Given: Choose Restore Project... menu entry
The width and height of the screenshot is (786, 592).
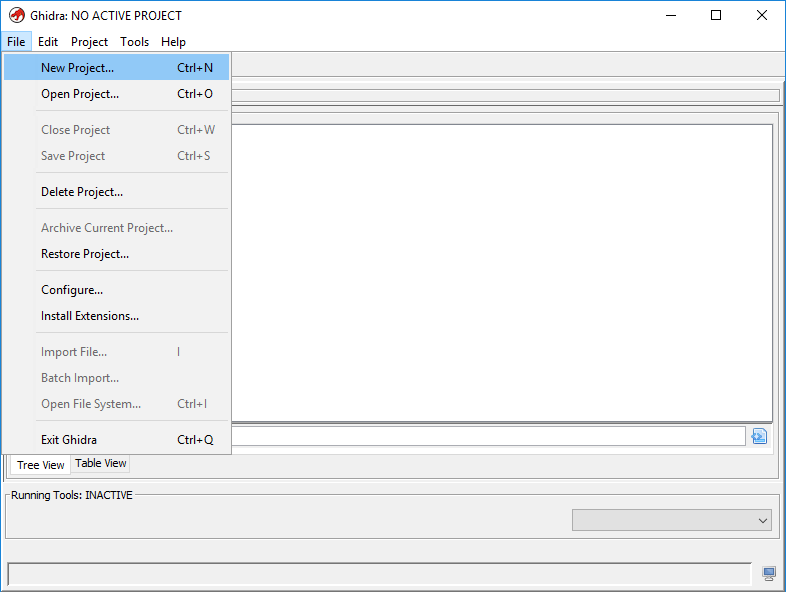Looking at the screenshot, I should click(116, 254).
